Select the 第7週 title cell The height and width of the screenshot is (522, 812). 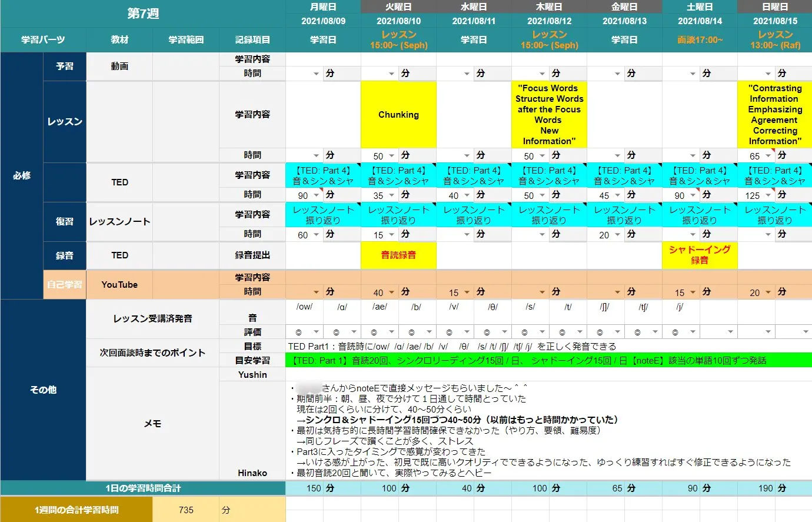pos(143,14)
